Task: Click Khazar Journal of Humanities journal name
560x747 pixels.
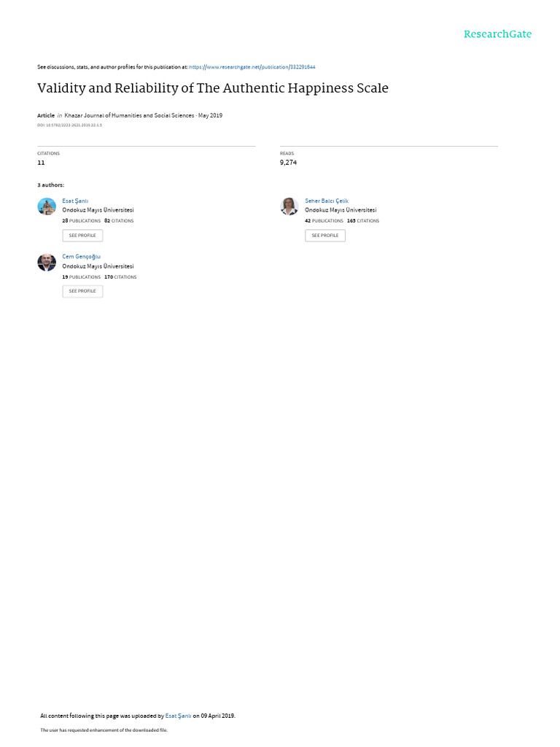Action: click(x=129, y=115)
